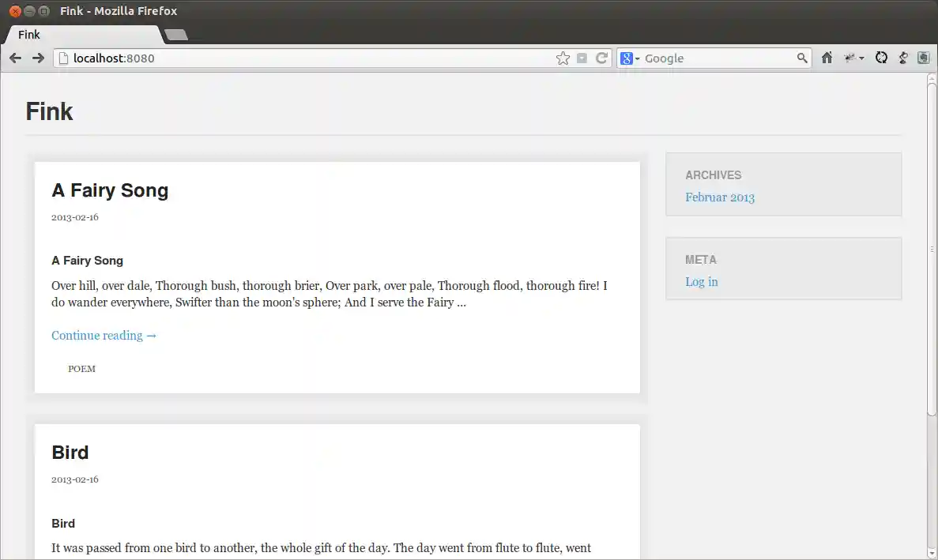Click the Firebug bug toolbar icon
938x560 pixels.
(x=849, y=58)
